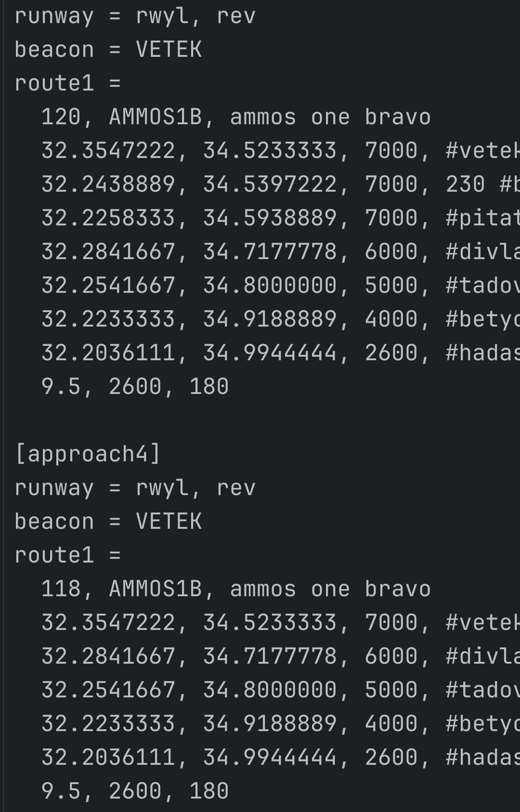Place cursor on the number 120

(x=61, y=117)
